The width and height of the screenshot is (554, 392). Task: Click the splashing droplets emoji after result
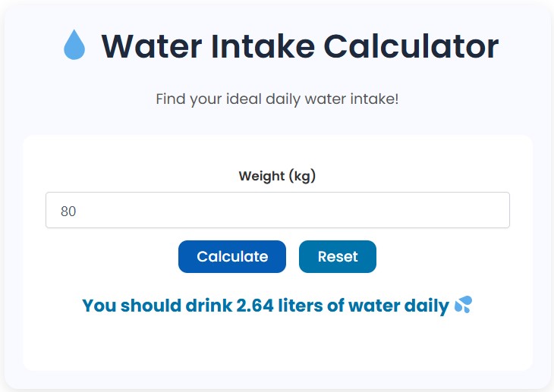(463, 306)
